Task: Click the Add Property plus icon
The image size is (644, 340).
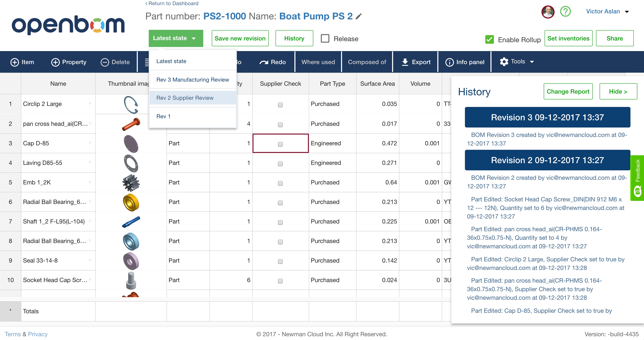Action: (x=55, y=62)
